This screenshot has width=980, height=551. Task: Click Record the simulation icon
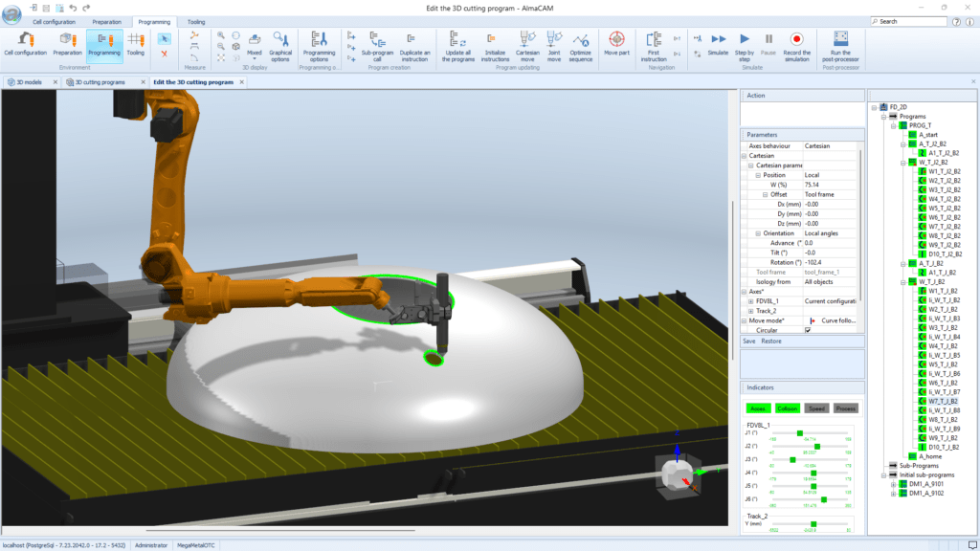point(796,39)
